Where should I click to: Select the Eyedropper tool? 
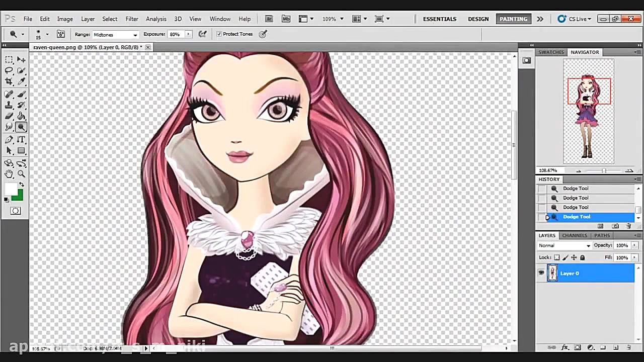[21, 82]
